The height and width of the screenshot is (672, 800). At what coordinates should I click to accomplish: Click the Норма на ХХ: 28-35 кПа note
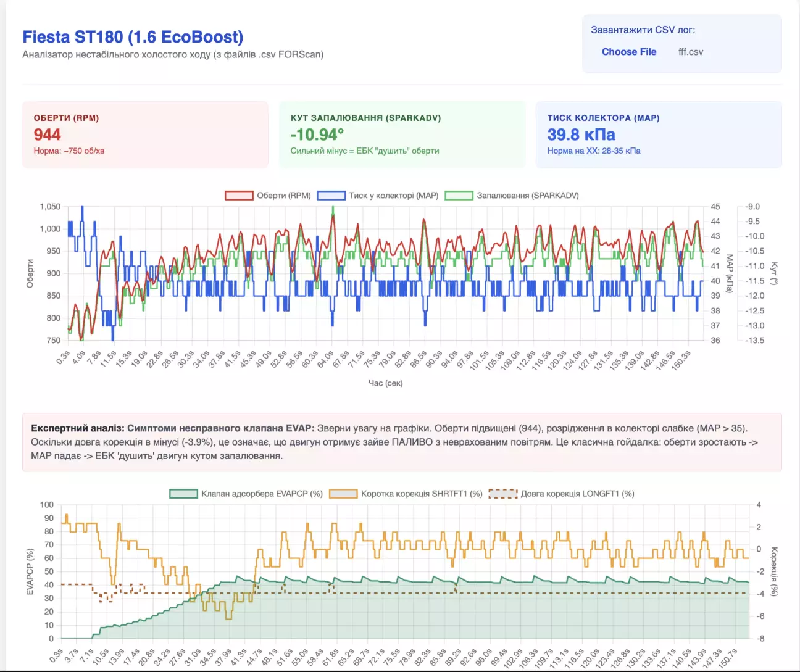pyautogui.click(x=594, y=151)
